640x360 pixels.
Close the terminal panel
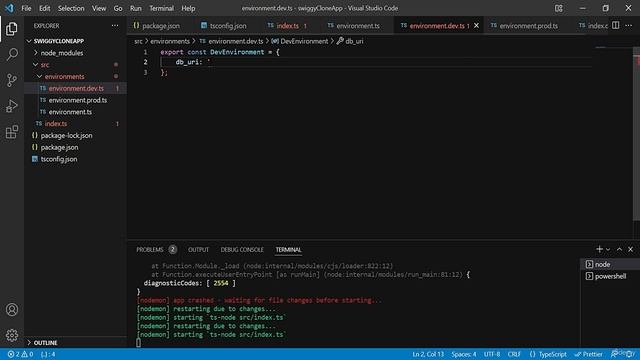pyautogui.click(x=631, y=249)
